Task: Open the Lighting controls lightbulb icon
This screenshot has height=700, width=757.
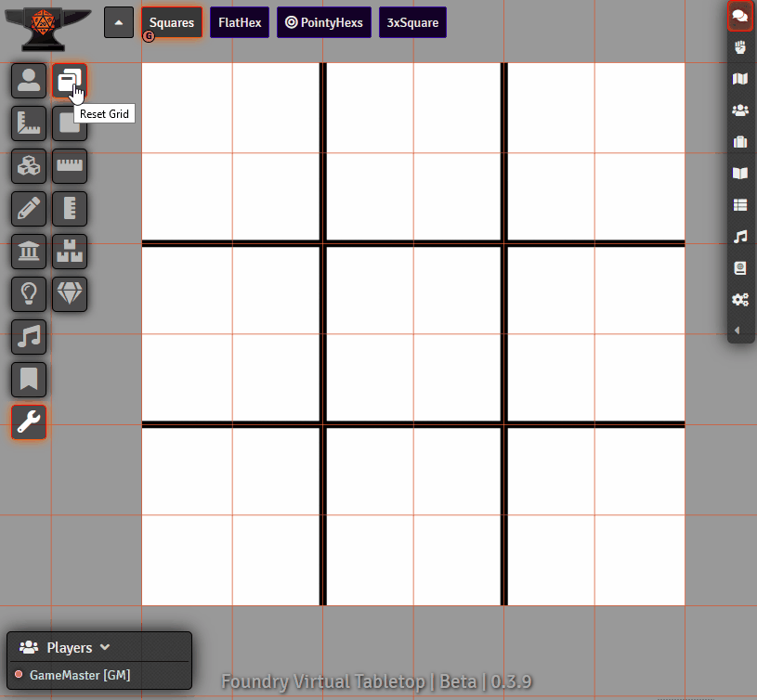Action: (x=29, y=294)
